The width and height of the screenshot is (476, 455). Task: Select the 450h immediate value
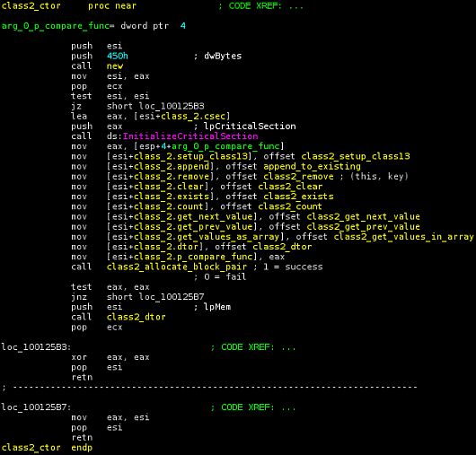[118, 56]
